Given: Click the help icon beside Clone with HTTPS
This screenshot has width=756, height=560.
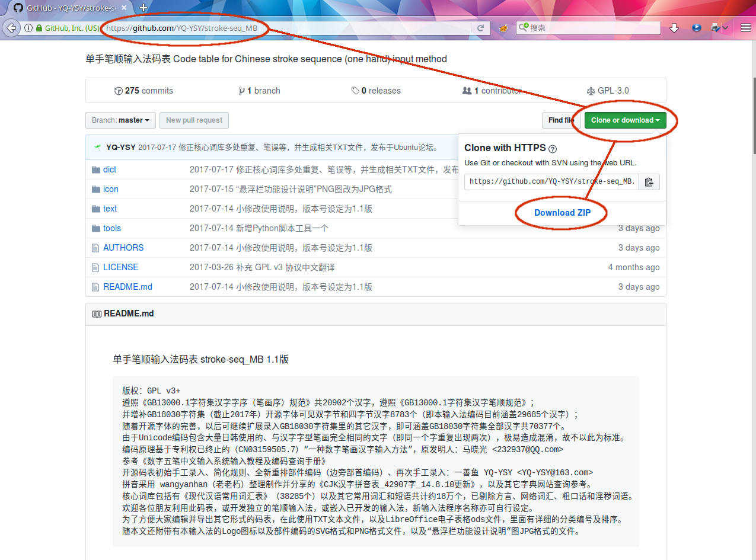Looking at the screenshot, I should [553, 149].
